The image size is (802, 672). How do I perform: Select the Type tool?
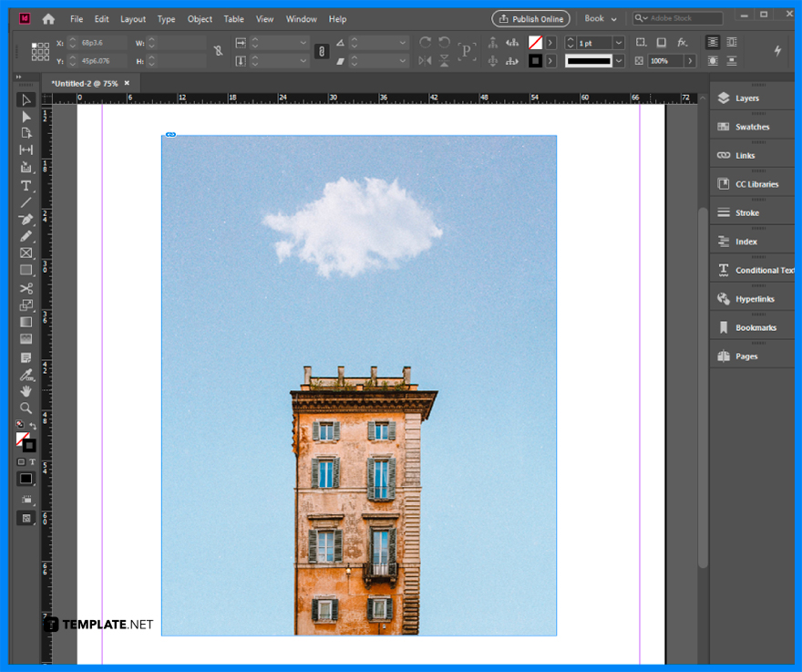point(26,186)
